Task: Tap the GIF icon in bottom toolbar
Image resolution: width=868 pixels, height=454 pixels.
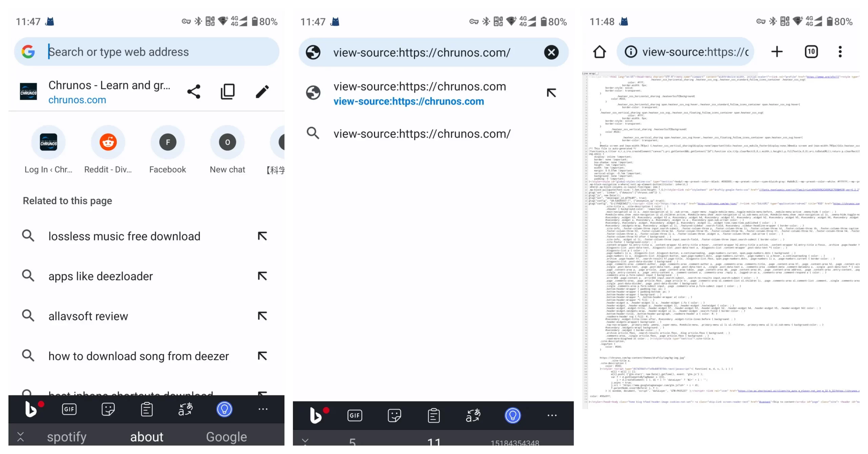Action: point(69,409)
